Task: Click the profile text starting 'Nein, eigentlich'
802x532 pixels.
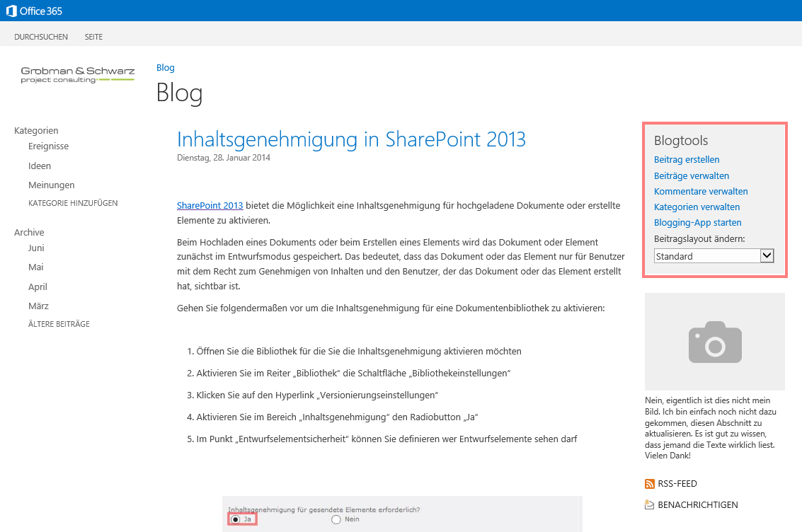Action: (x=711, y=428)
